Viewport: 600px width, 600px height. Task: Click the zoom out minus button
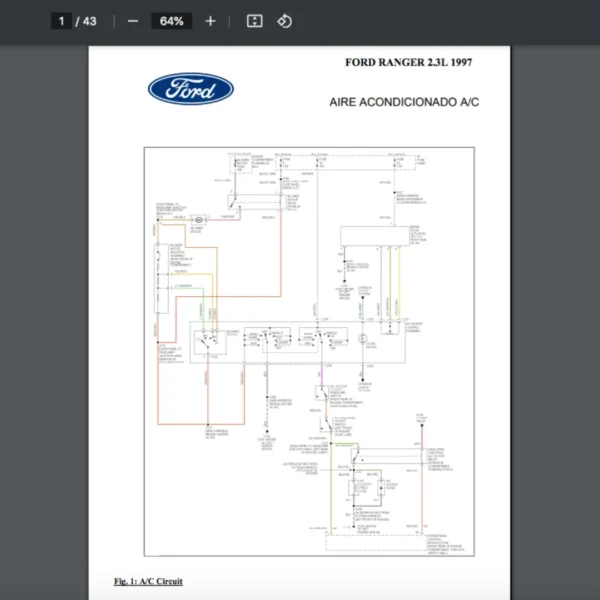pyautogui.click(x=133, y=21)
